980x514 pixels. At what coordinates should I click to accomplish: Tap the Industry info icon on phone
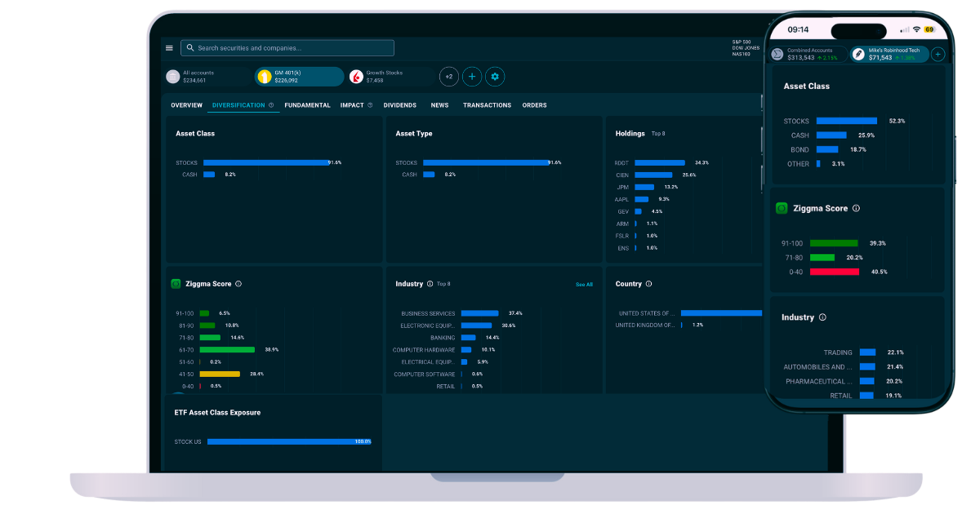[822, 317]
